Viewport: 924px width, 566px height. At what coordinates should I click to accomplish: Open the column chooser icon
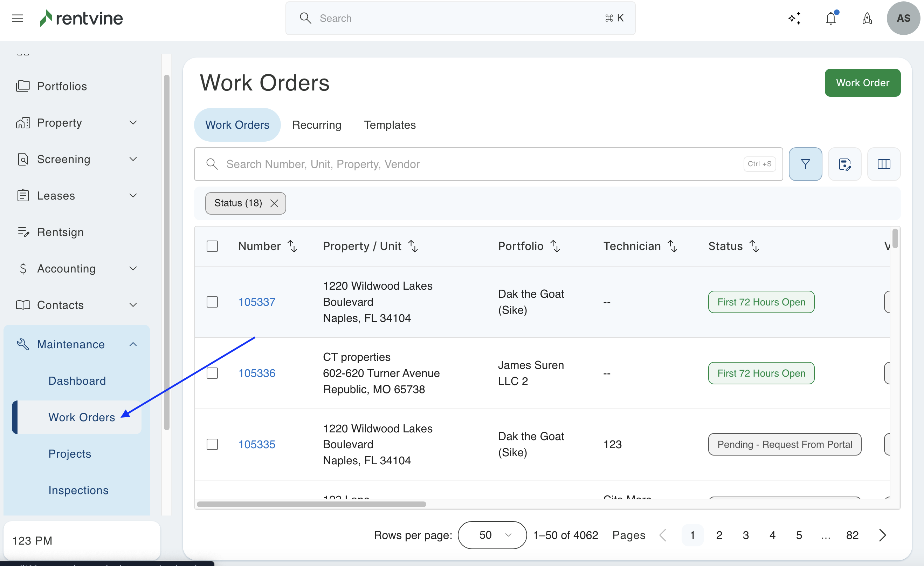883,164
